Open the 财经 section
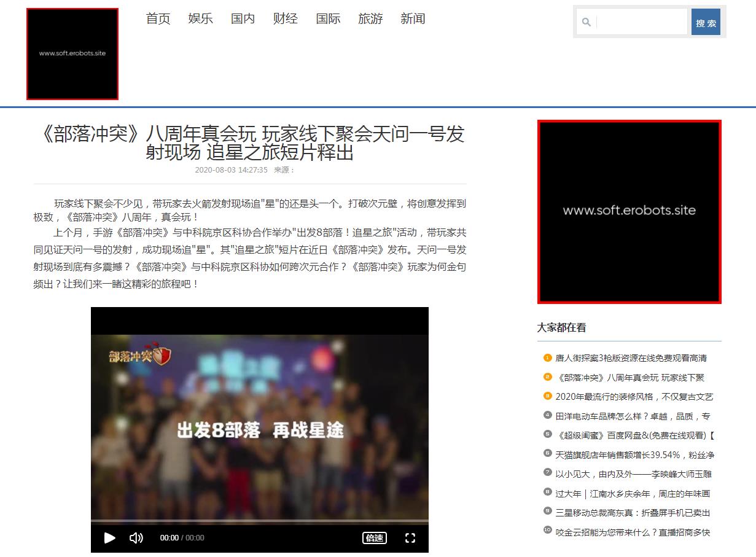 [285, 19]
